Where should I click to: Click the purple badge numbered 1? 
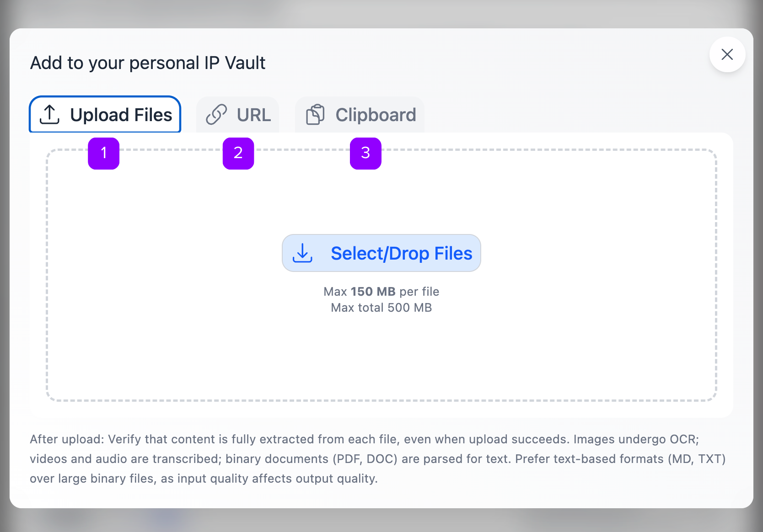[x=103, y=154]
